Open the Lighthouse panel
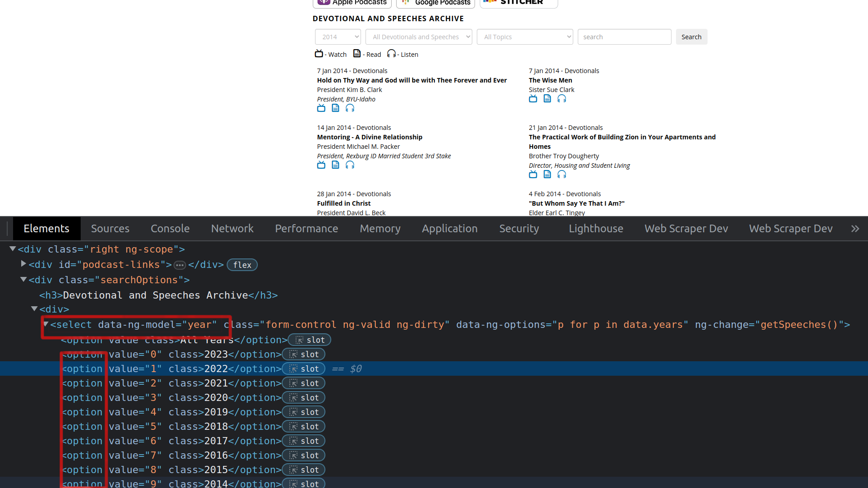Viewport: 868px width, 488px height. [x=595, y=228]
